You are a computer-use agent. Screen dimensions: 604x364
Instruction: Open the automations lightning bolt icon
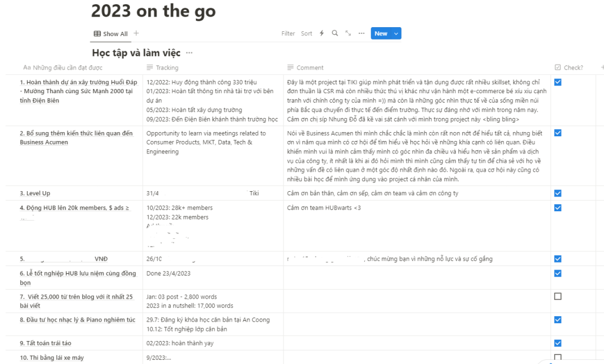point(322,34)
